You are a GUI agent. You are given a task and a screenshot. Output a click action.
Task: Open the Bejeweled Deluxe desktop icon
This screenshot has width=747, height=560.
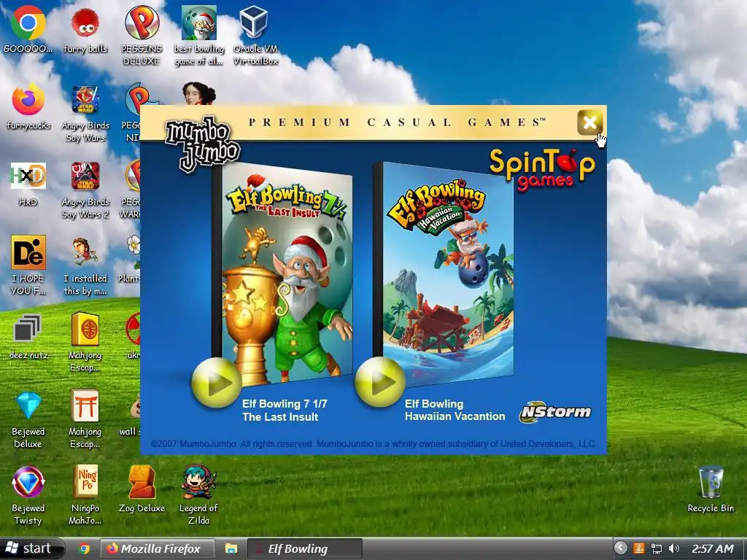point(28,405)
